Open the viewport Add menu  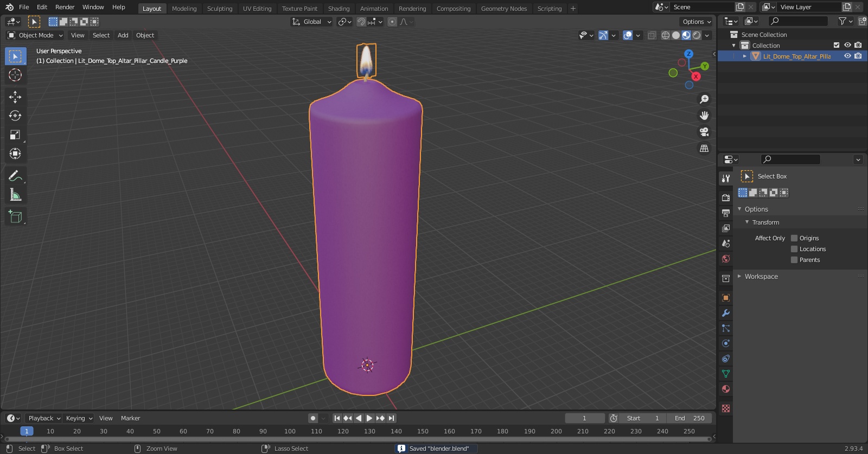[x=123, y=35]
